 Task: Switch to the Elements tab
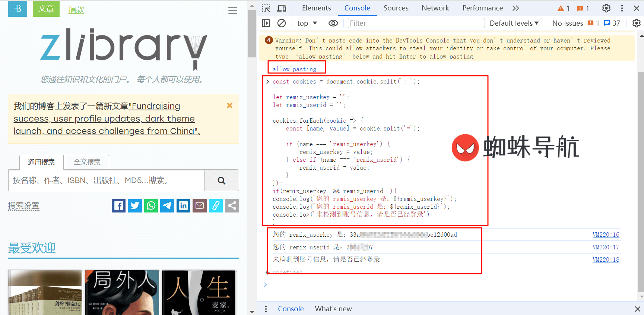point(316,8)
